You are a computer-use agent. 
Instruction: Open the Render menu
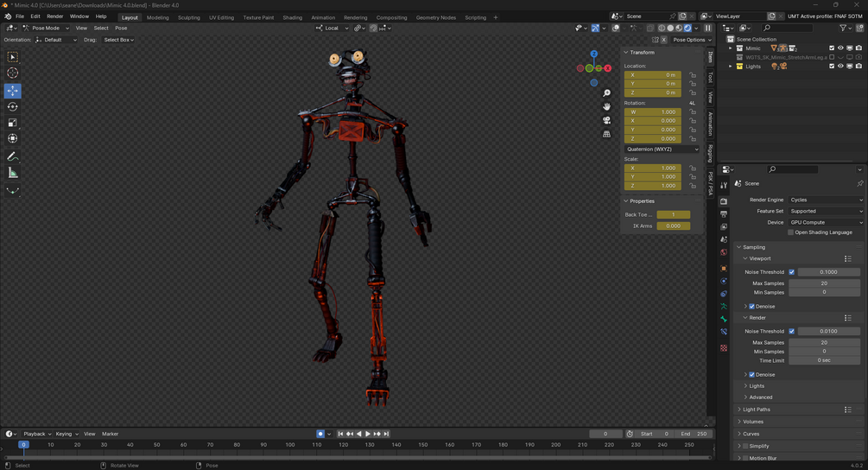click(54, 16)
